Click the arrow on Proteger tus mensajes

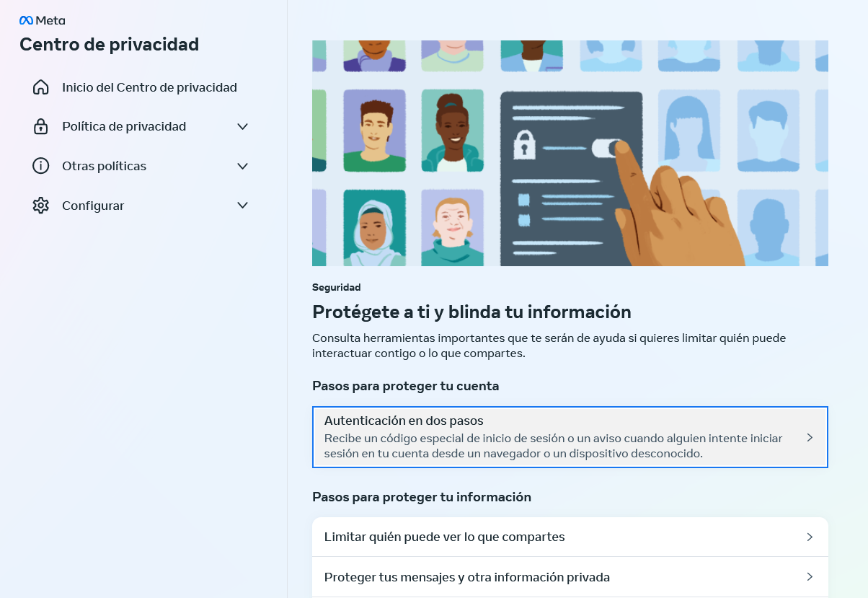tap(810, 577)
